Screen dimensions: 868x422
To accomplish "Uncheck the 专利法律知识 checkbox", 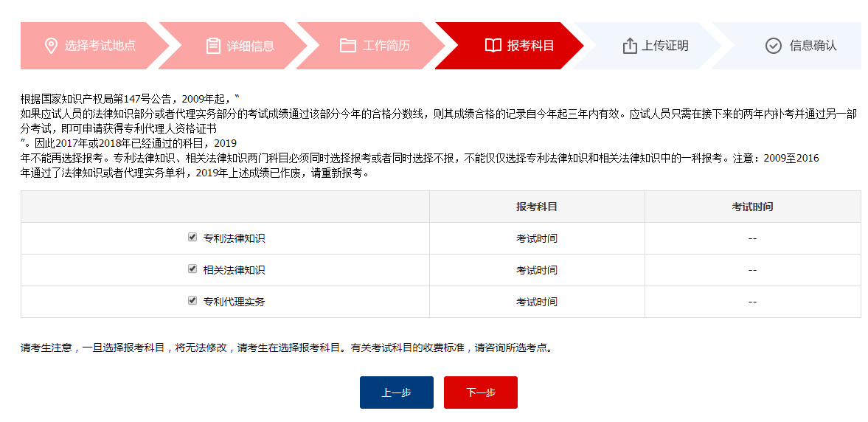I will pos(192,238).
